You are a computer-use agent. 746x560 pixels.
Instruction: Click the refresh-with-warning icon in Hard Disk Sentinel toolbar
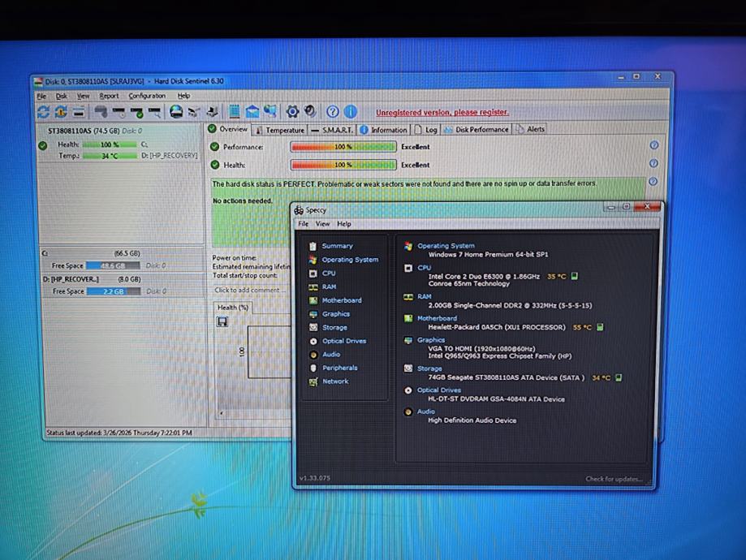point(61,112)
